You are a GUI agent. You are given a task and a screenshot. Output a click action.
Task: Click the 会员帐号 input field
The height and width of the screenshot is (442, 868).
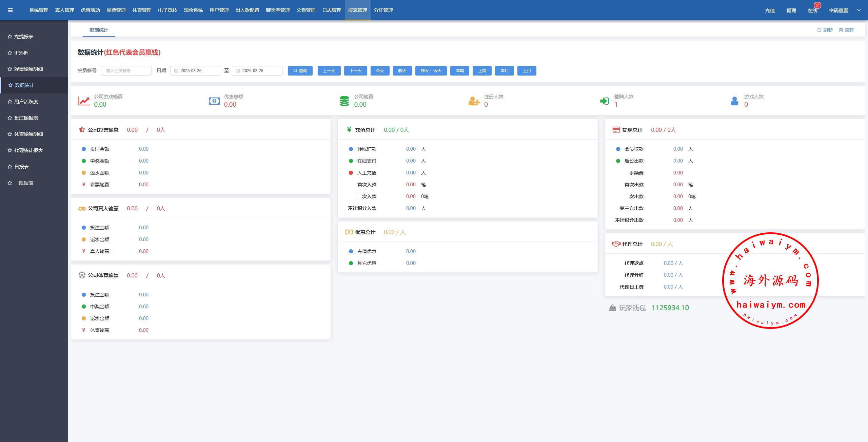126,71
